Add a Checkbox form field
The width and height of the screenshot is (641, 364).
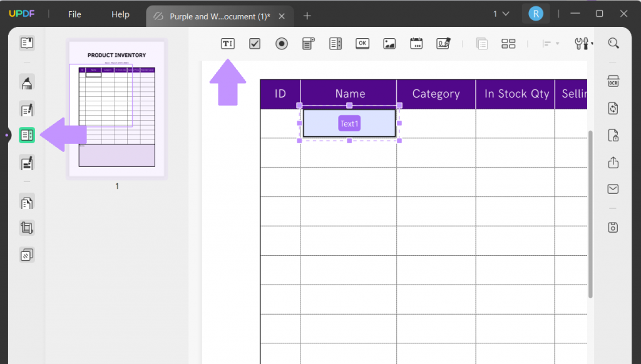pos(254,43)
